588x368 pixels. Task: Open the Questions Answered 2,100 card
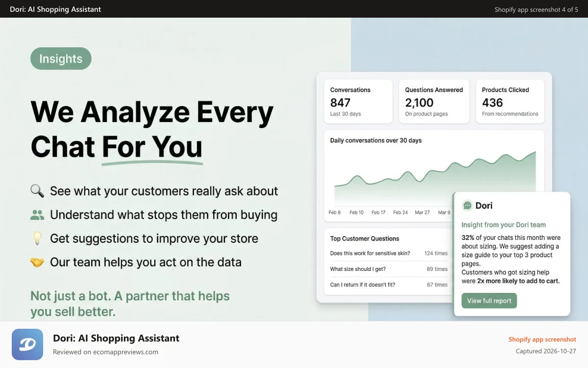click(x=434, y=102)
